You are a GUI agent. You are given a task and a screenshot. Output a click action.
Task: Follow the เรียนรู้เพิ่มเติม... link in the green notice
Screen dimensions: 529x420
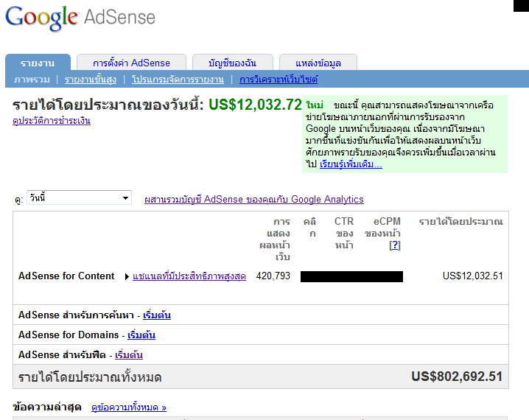351,164
